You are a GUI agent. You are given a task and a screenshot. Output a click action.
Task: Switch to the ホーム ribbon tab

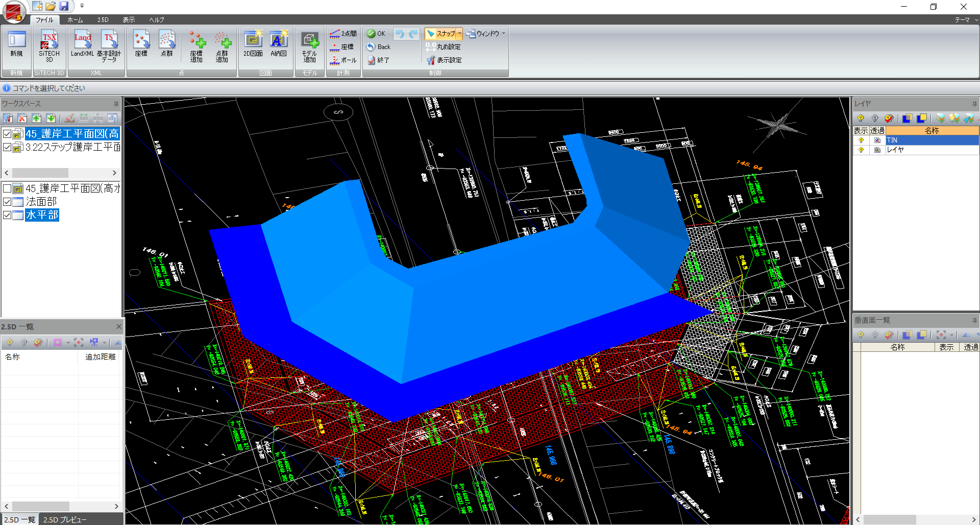point(75,20)
